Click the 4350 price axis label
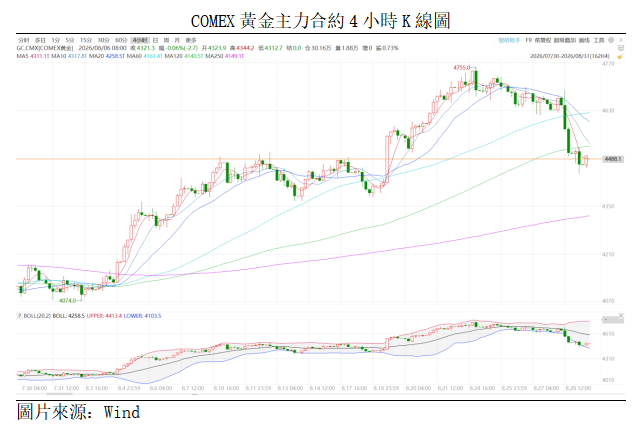The width and height of the screenshot is (644, 440). [608, 206]
